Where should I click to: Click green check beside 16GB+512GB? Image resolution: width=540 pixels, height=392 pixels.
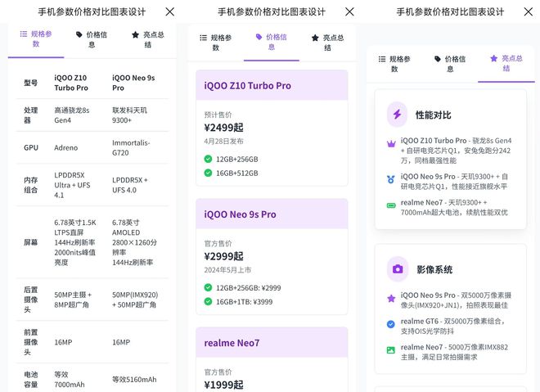pyautogui.click(x=208, y=173)
